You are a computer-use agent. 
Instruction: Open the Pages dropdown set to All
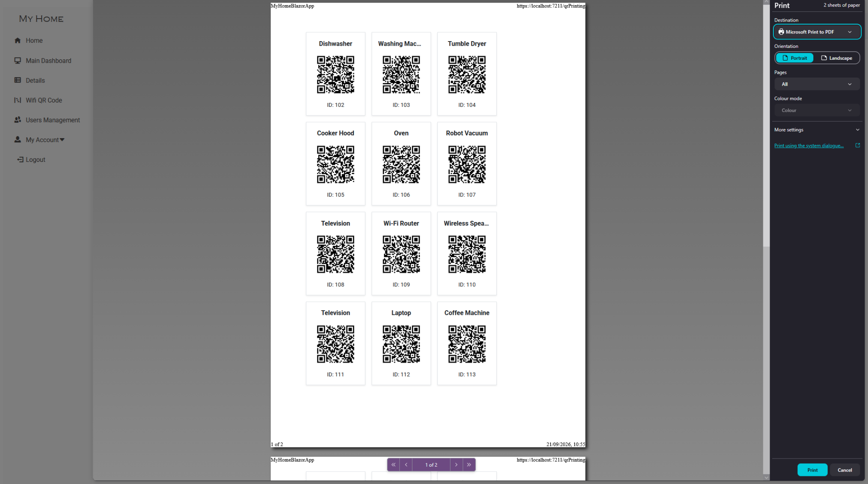(x=817, y=84)
